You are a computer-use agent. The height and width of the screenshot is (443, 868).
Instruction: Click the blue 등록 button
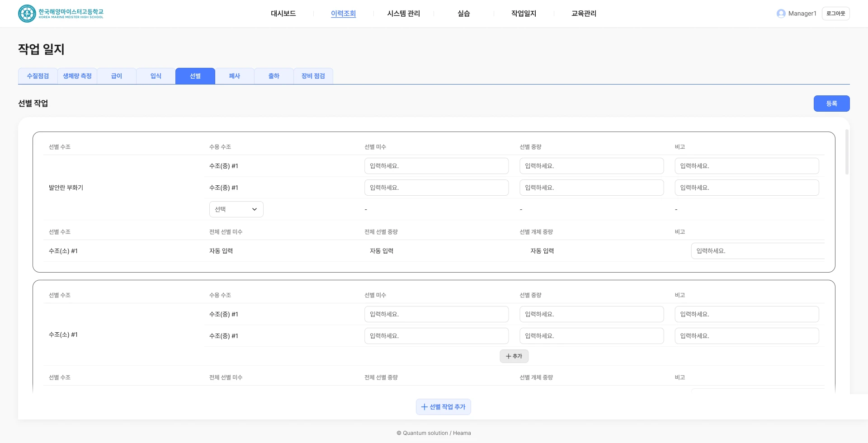coord(831,104)
